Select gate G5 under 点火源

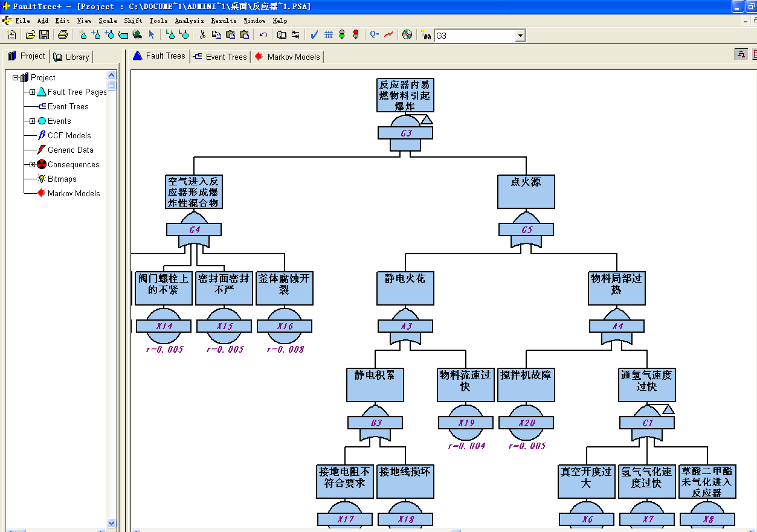(526, 229)
